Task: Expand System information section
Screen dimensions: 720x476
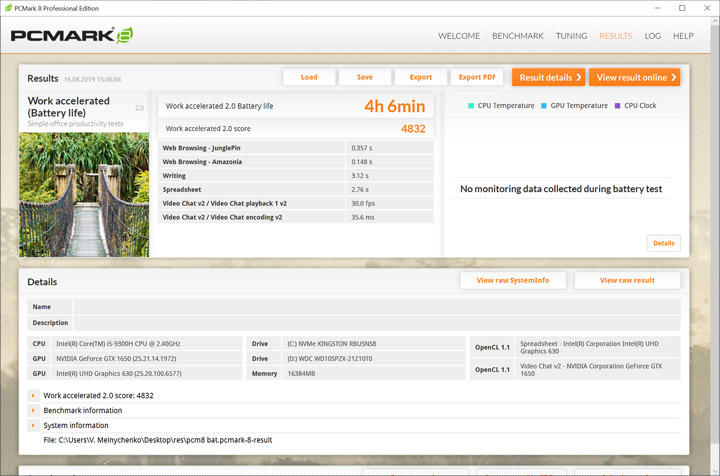Action: pyautogui.click(x=33, y=426)
